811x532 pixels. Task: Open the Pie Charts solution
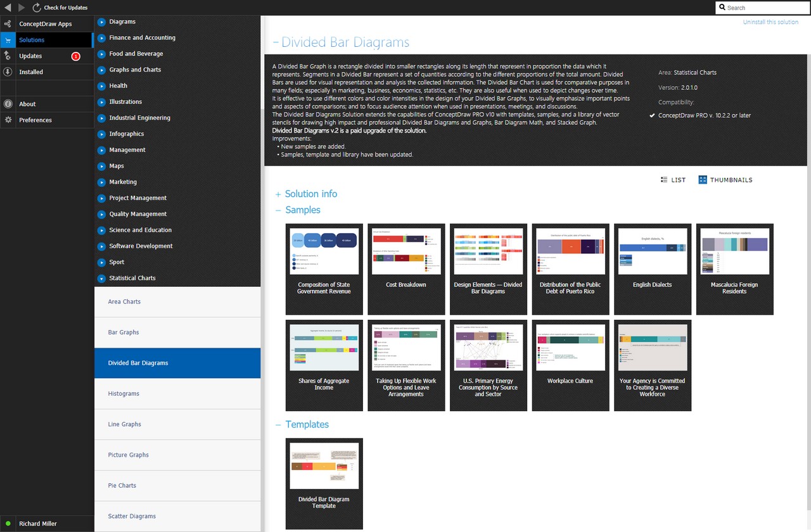click(x=177, y=486)
